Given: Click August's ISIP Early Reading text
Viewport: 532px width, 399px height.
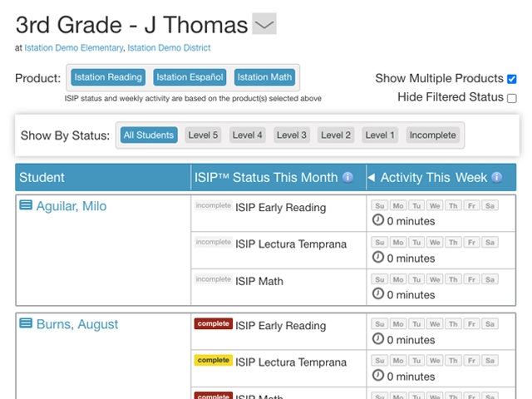Looking at the screenshot, I should (281, 326).
